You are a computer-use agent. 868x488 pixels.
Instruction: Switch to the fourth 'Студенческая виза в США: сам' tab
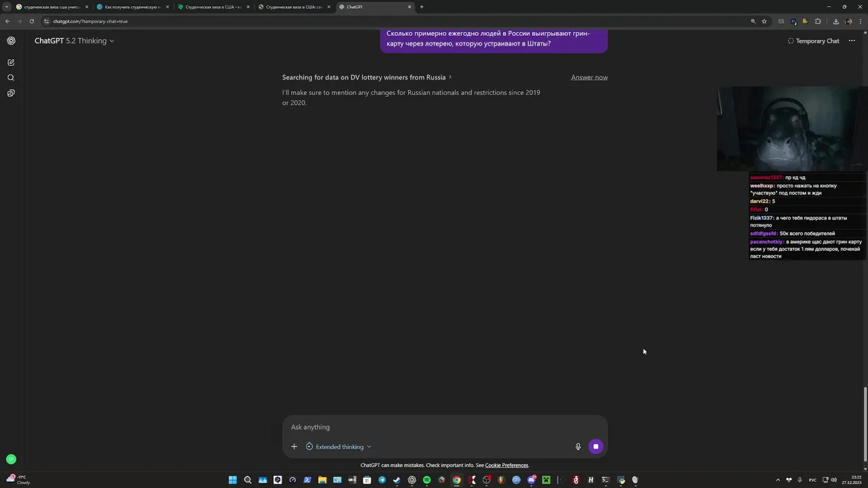(294, 7)
